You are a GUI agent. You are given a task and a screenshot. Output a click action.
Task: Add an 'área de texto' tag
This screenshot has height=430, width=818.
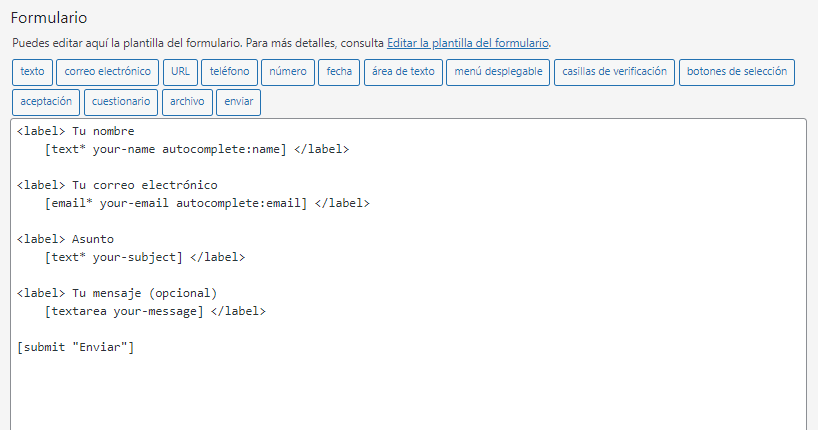[x=403, y=72]
